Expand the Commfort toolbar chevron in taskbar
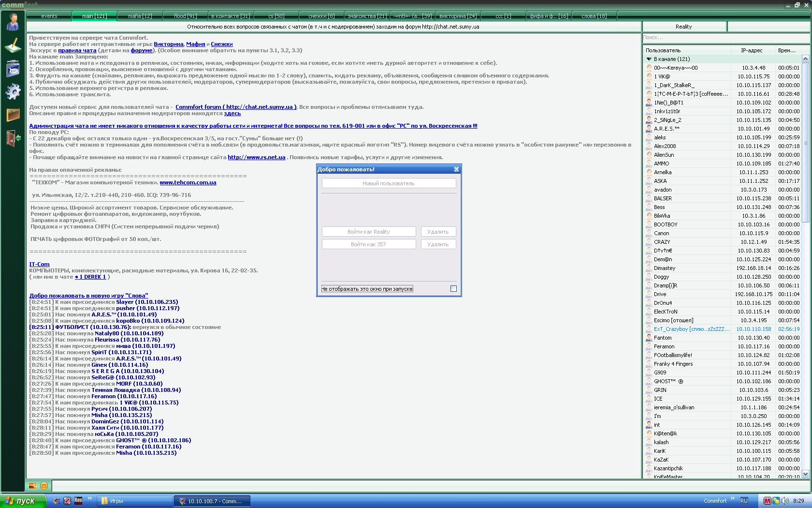Image resolution: width=812 pixels, height=508 pixels. 733,498
